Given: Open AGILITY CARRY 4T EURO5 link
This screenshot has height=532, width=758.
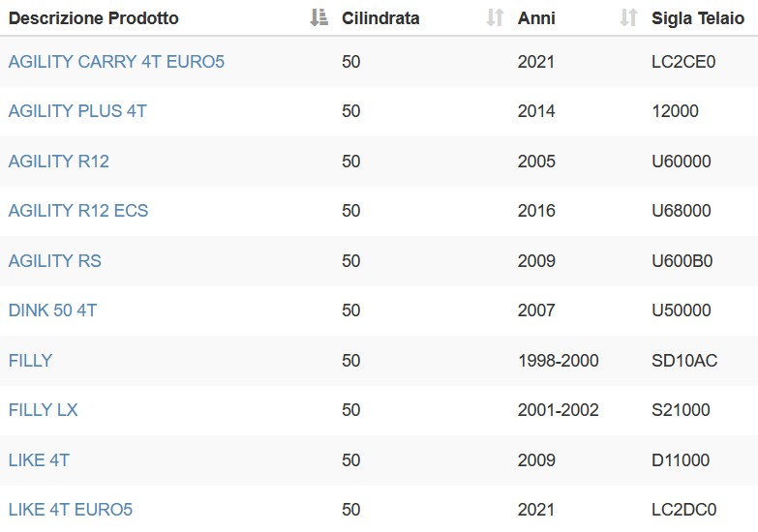Looking at the screenshot, I should coord(116,62).
